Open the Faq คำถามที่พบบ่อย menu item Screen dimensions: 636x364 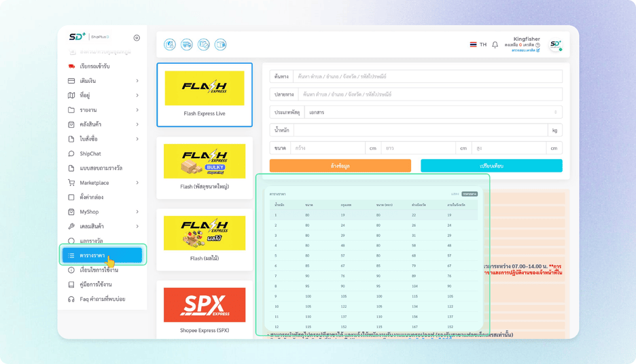pos(102,299)
